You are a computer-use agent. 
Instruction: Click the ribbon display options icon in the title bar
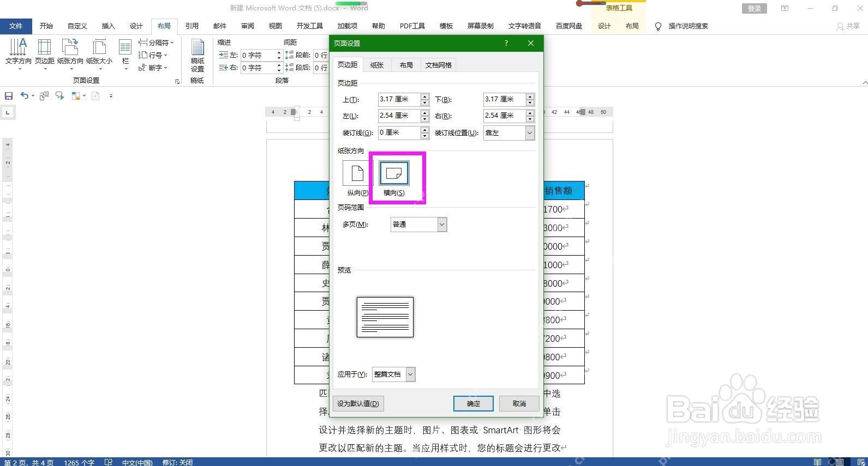tap(785, 8)
